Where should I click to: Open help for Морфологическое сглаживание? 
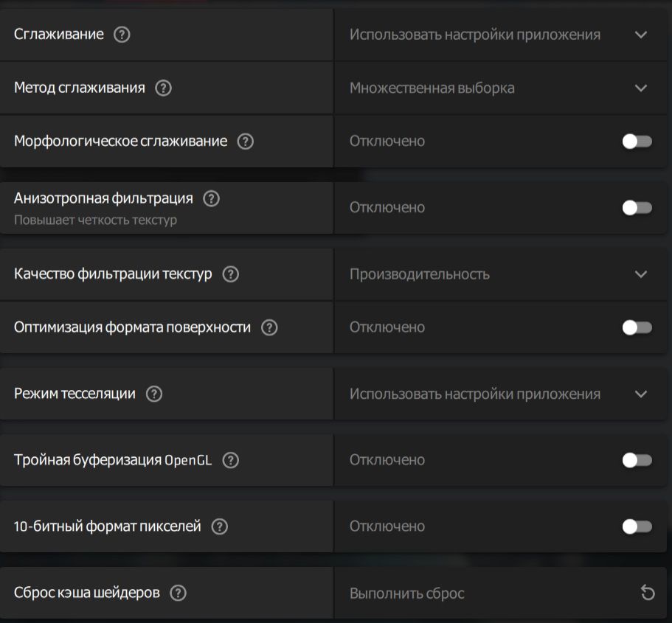(x=246, y=142)
